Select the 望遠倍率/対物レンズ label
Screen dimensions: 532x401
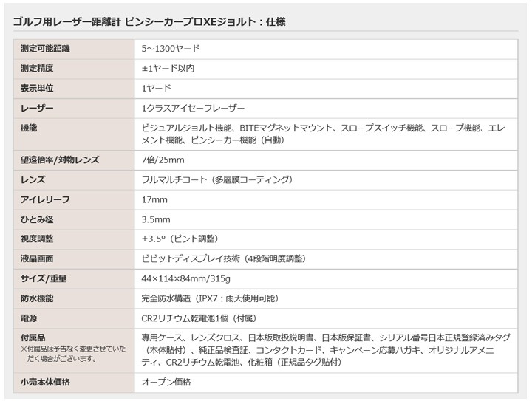point(60,160)
